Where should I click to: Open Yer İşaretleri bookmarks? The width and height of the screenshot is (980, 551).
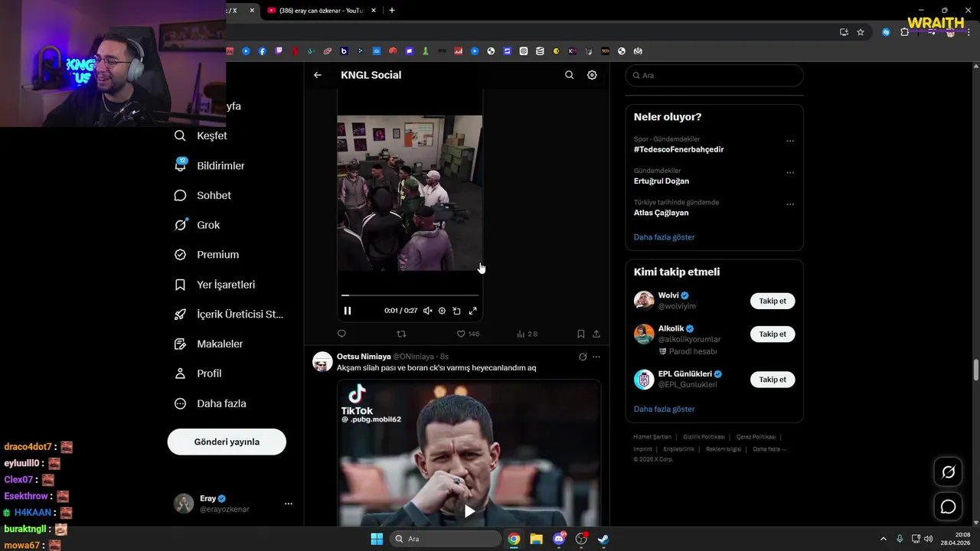(x=215, y=285)
